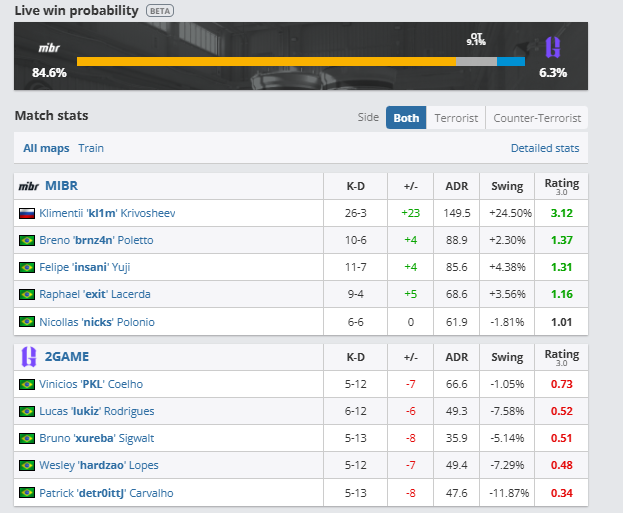
Task: Open the Detailed stats link
Action: tap(545, 148)
